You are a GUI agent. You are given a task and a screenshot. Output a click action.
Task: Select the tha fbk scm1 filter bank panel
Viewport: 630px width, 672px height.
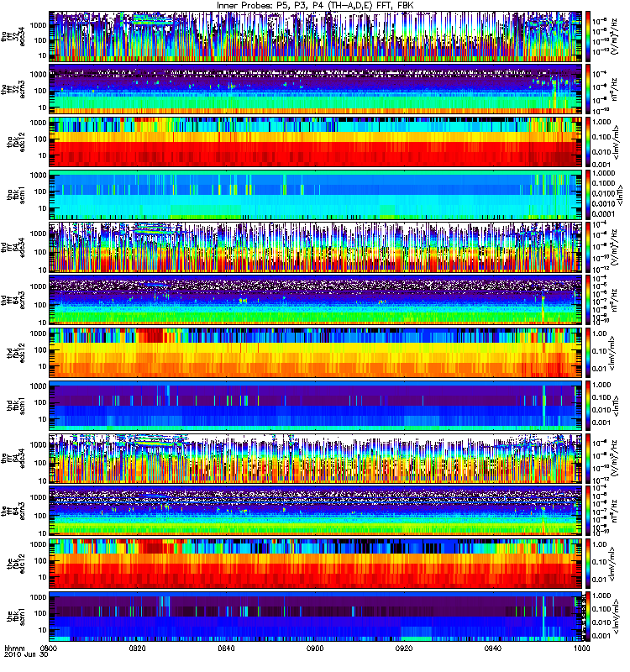315,195
